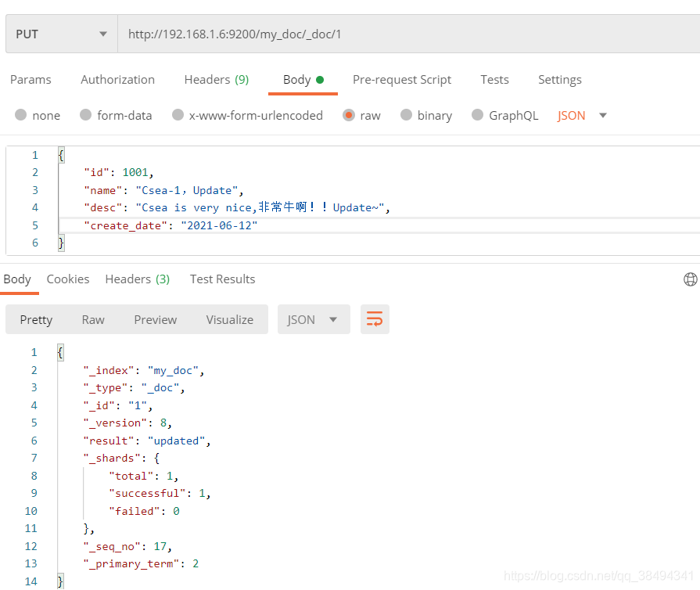Image resolution: width=700 pixels, height=590 pixels.
Task: Show the response Cookies tab
Action: (x=68, y=279)
